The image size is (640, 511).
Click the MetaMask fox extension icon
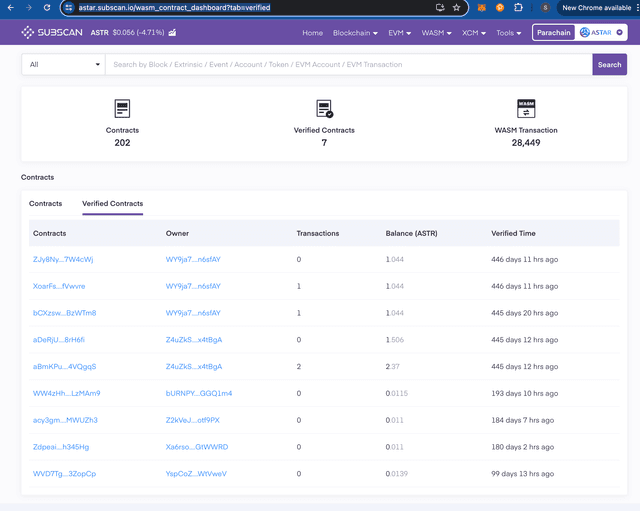(482, 8)
